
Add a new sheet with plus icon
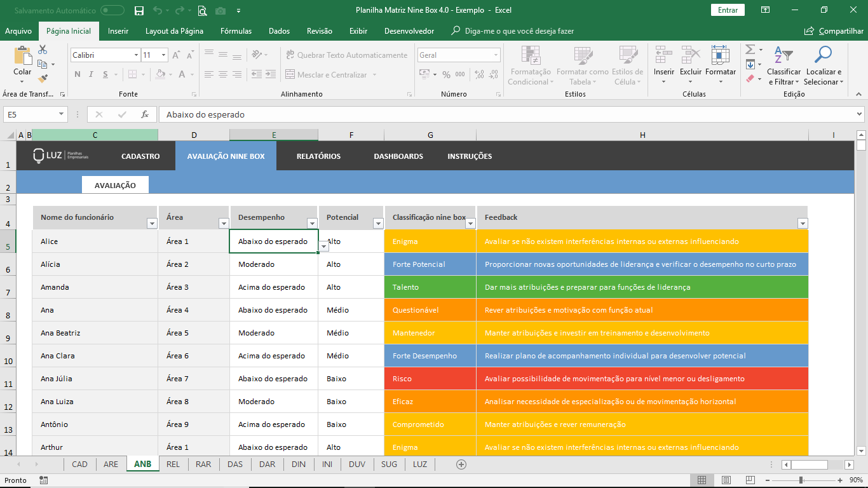tap(461, 464)
